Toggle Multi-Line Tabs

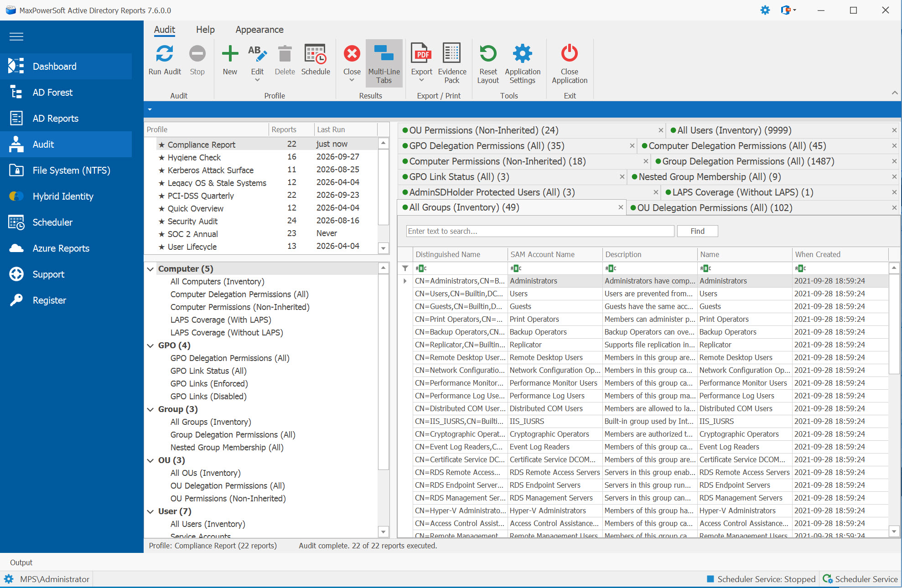pyautogui.click(x=384, y=63)
